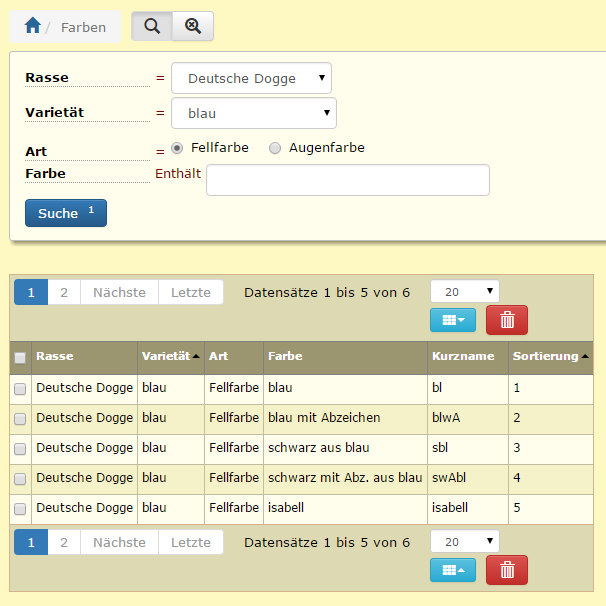The width and height of the screenshot is (606, 606).
Task: Toggle the select-all checkbox in table header
Action: click(20, 357)
